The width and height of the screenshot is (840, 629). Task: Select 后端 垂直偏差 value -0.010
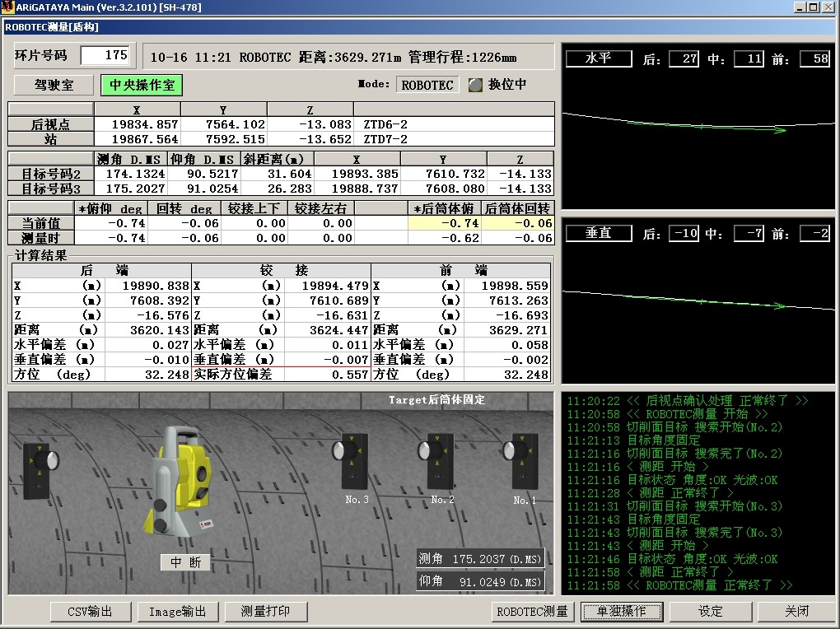(x=148, y=360)
